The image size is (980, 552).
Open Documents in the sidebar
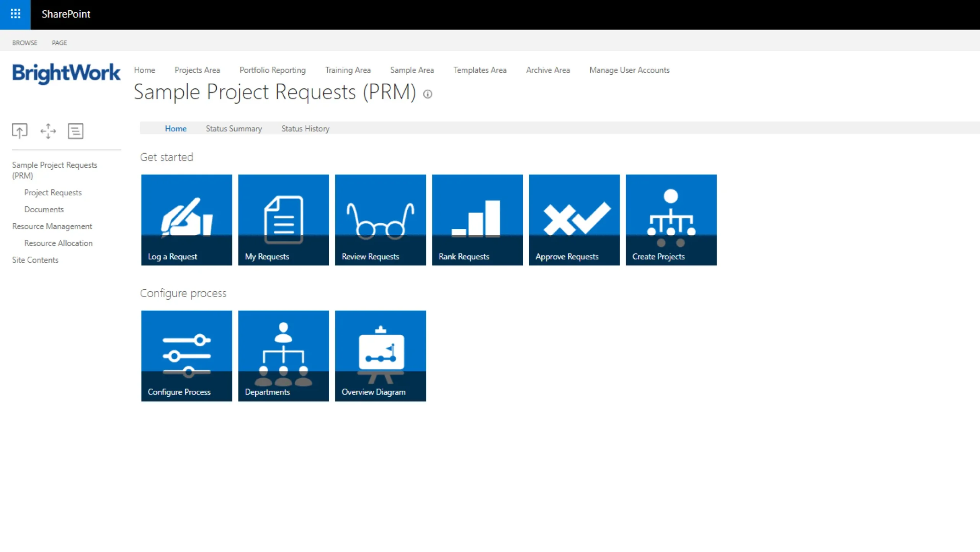tap(44, 210)
